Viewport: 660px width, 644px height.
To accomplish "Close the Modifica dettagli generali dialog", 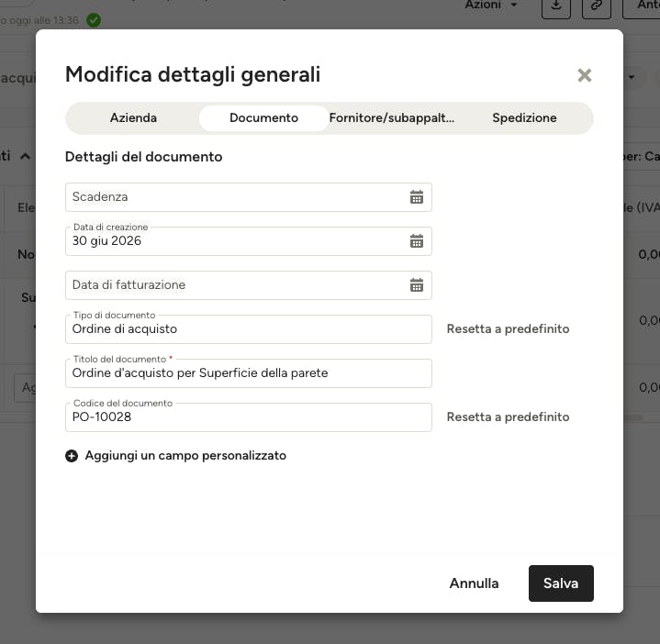I will [584, 75].
